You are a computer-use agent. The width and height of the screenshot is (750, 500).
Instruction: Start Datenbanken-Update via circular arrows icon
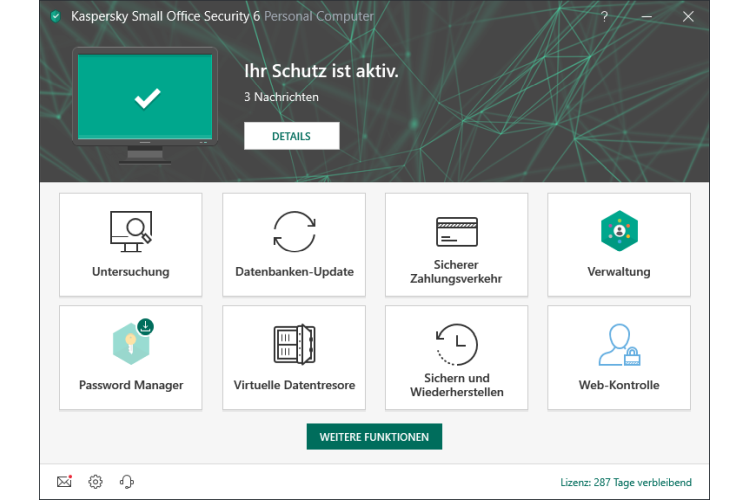(294, 231)
